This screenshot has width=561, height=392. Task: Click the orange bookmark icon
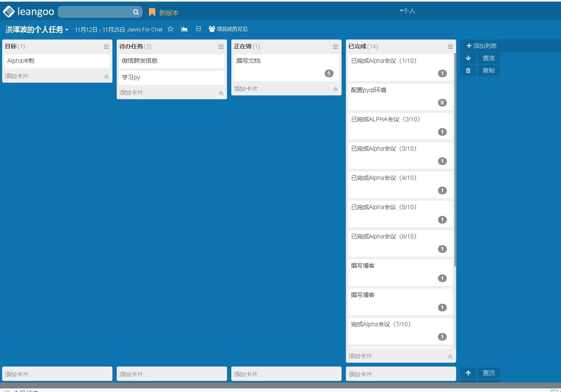click(152, 12)
